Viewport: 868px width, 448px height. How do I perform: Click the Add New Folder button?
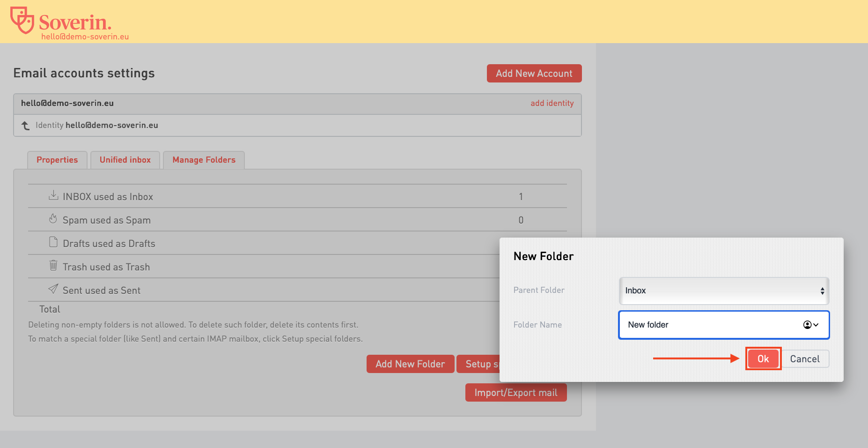[x=410, y=364]
